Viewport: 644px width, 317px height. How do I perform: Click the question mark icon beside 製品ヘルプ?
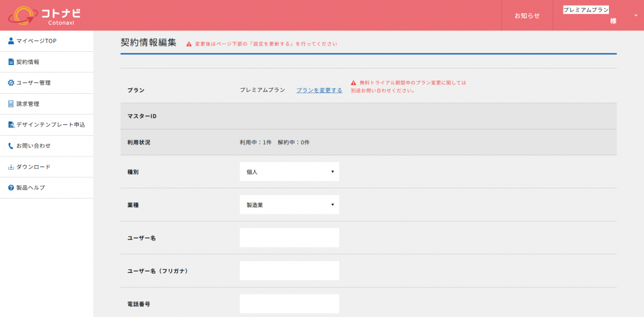pyautogui.click(x=11, y=188)
